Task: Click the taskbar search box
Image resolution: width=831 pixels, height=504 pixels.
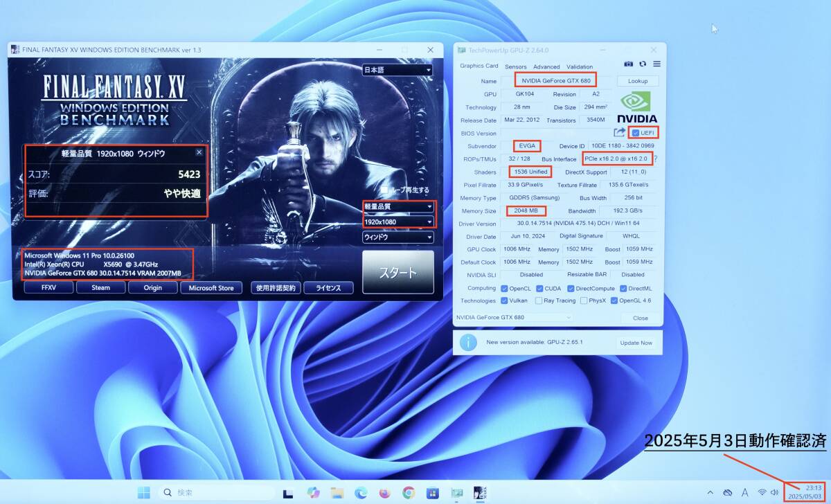Action: 216,493
